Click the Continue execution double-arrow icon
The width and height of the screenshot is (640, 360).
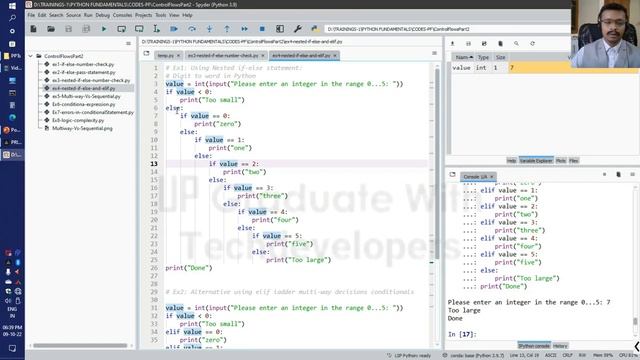(x=244, y=29)
